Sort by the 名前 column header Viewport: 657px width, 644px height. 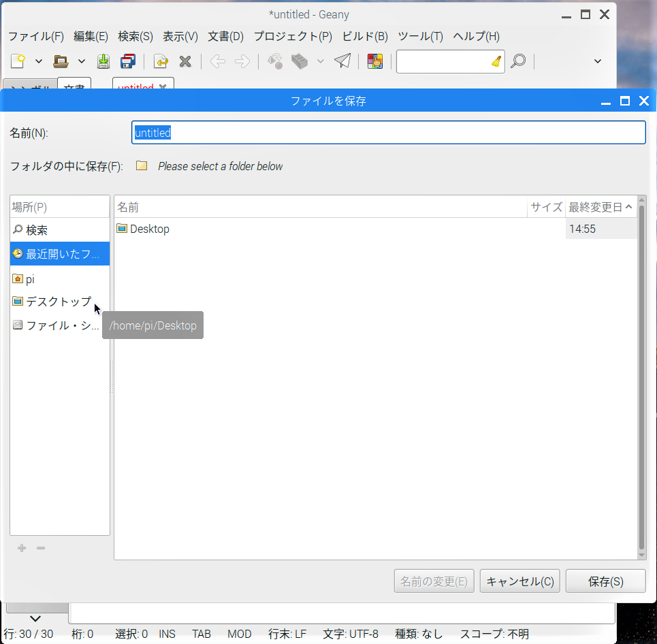click(x=321, y=207)
